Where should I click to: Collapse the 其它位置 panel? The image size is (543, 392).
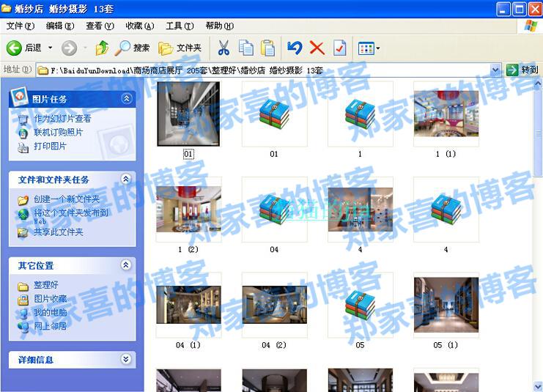tap(126, 265)
